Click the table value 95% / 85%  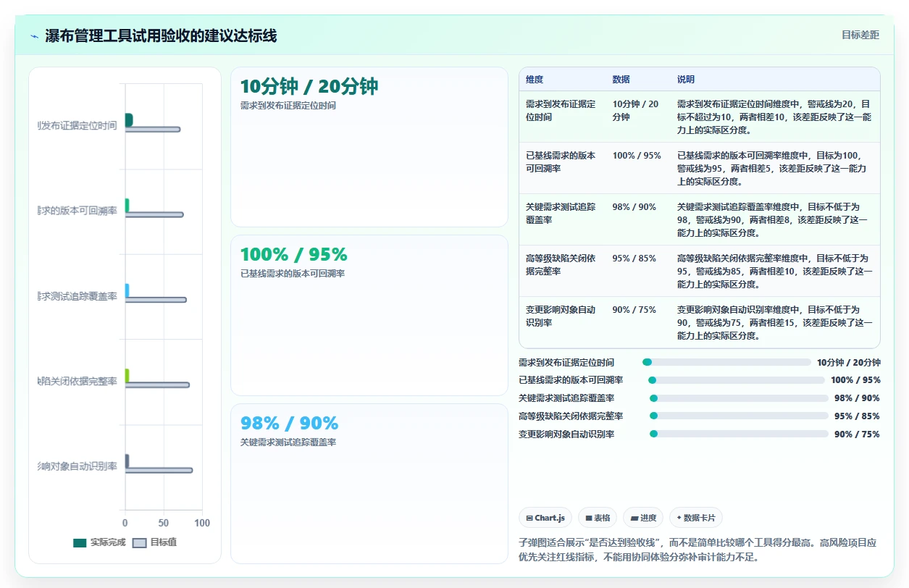[634, 258]
